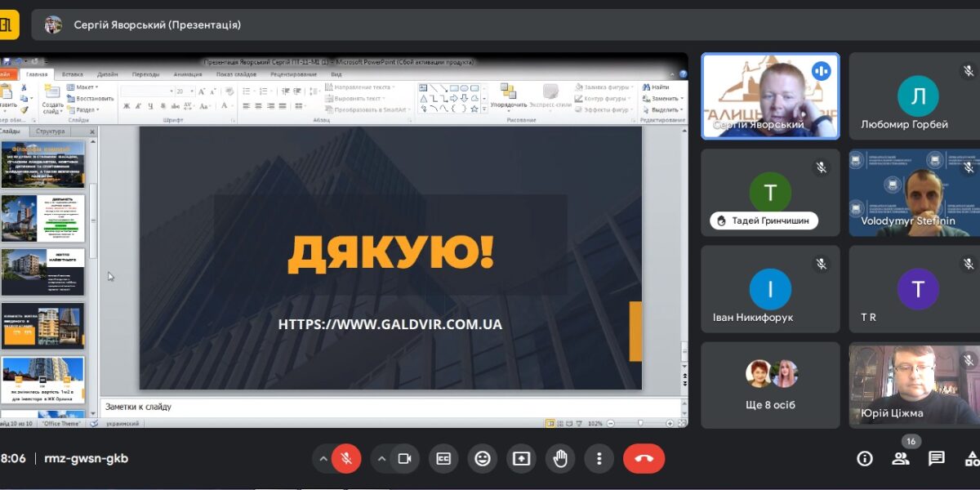Click the HTTPS://WWW.GALDVIR.COM.UA link on slide
The width and height of the screenshot is (980, 490).
coord(390,324)
